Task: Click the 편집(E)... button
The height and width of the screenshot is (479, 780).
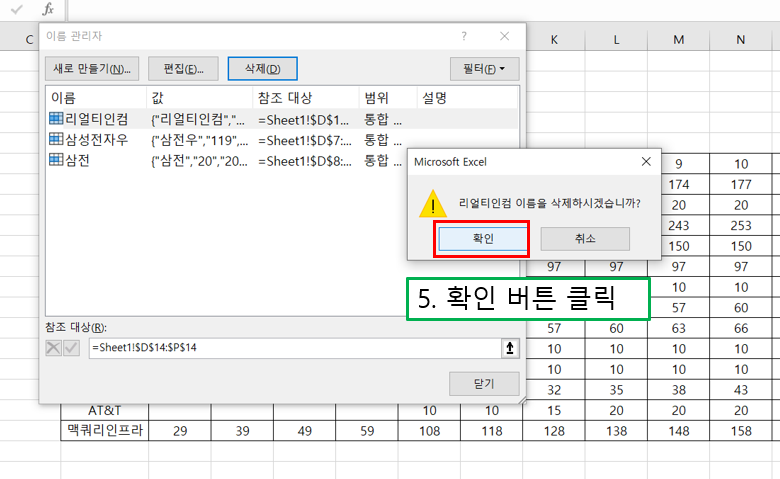Action: tap(184, 69)
